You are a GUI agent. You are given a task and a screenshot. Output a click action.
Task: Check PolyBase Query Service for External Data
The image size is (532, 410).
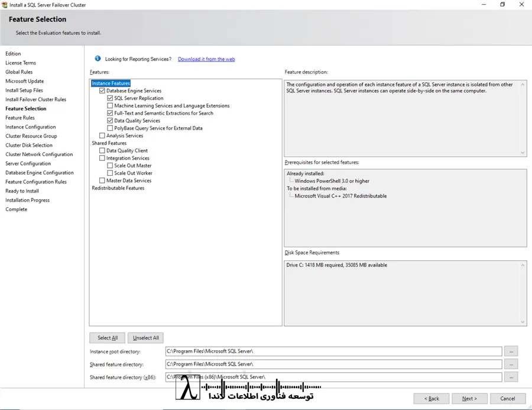(110, 128)
